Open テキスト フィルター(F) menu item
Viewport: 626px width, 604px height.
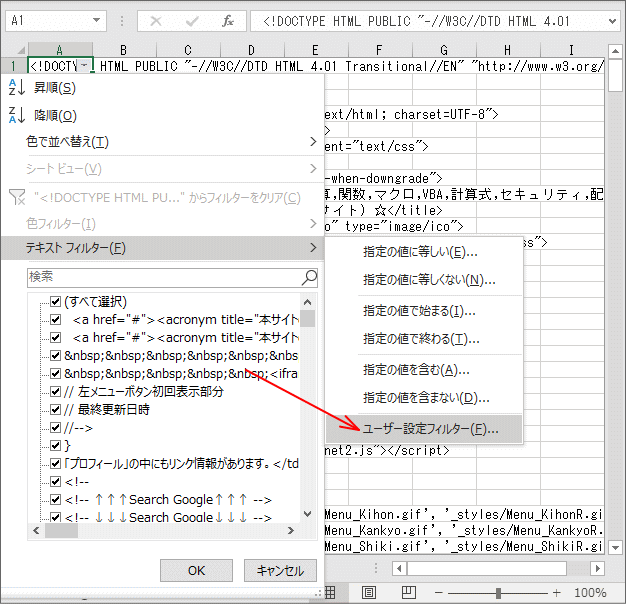[162, 248]
